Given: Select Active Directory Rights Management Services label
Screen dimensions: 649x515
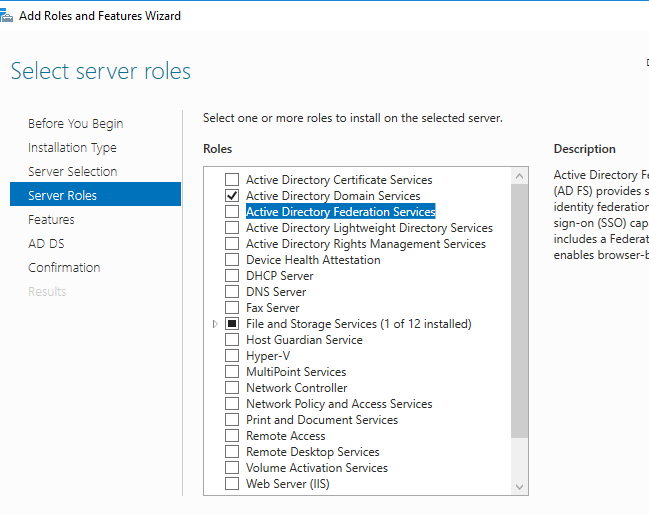Looking at the screenshot, I should [x=366, y=244].
